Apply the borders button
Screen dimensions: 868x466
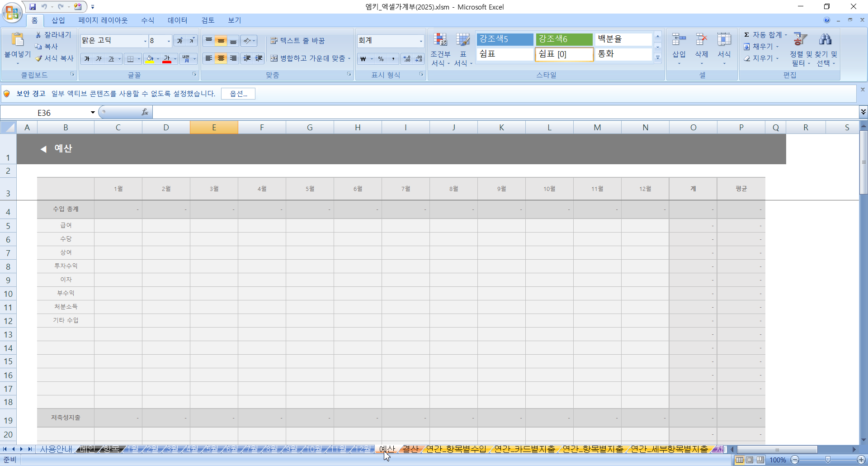tap(130, 59)
